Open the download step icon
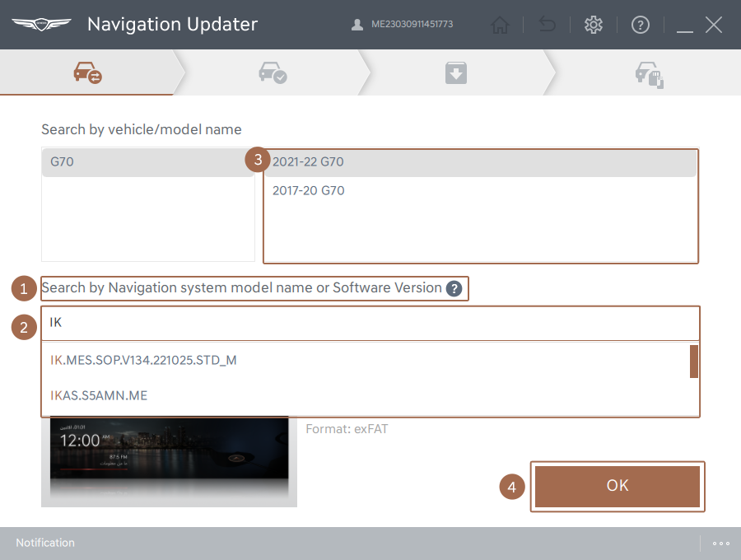Viewport: 741px width, 560px height. tap(456, 72)
